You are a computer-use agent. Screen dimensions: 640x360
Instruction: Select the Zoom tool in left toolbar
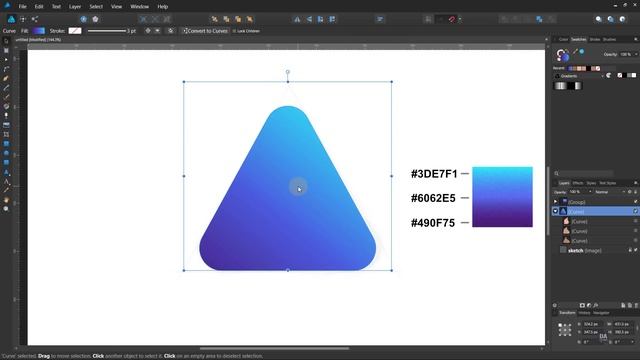[6, 209]
